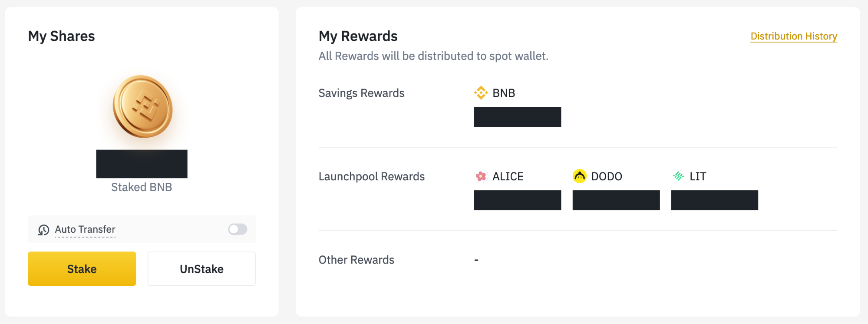Image resolution: width=868 pixels, height=324 pixels.
Task: Click the hidden LIT reward amount
Action: (x=714, y=200)
